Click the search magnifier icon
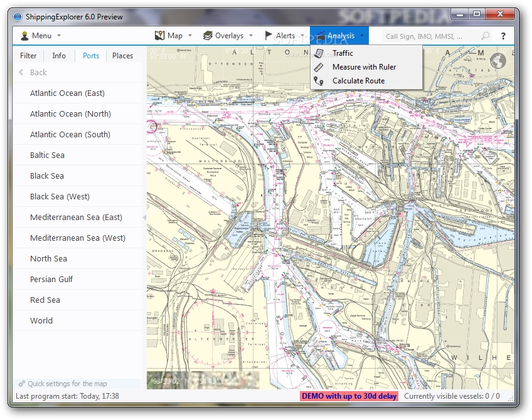Image resolution: width=532 pixels, height=420 pixels. pos(486,36)
